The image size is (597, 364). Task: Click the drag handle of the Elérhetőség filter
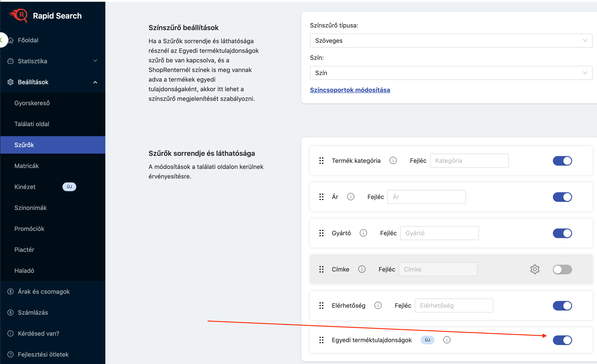pyautogui.click(x=321, y=306)
